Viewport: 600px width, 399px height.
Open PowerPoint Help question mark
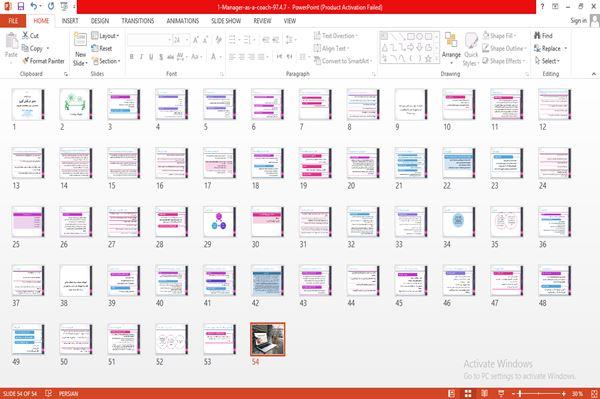pos(542,6)
